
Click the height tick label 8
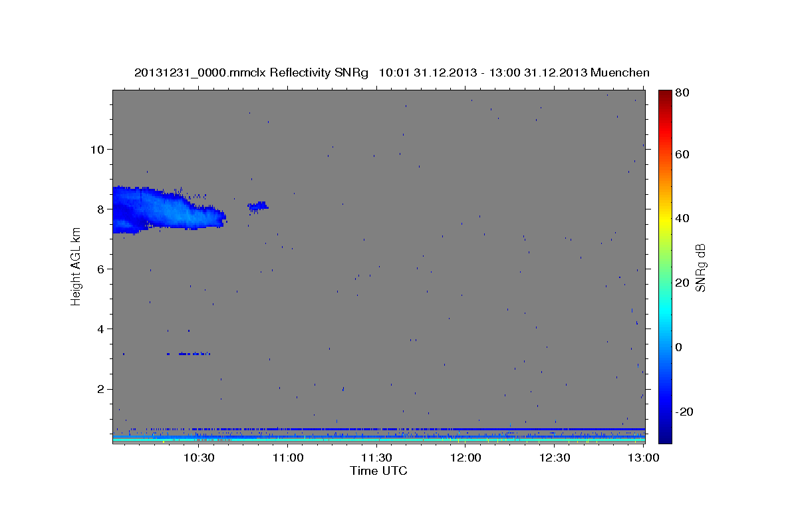[100, 209]
